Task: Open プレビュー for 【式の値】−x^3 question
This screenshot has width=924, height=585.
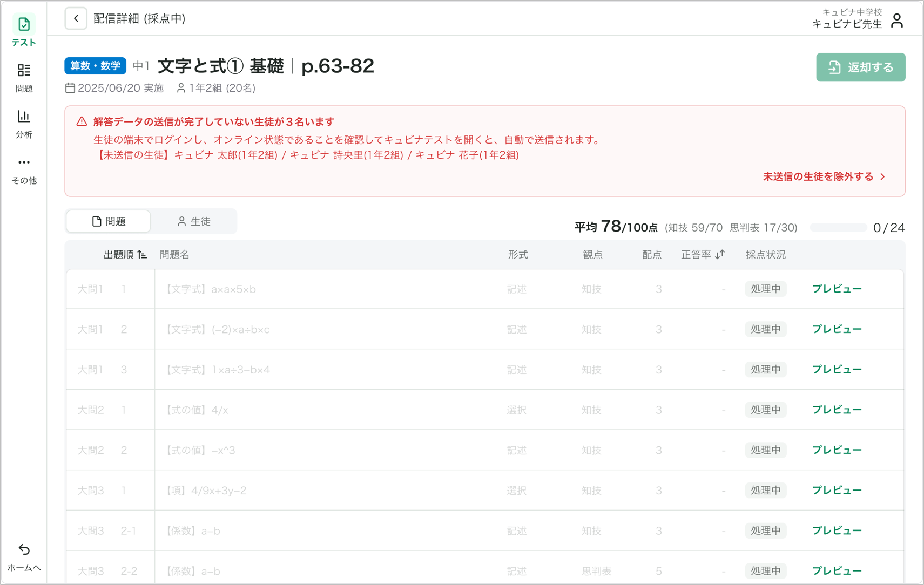Action: tap(837, 450)
